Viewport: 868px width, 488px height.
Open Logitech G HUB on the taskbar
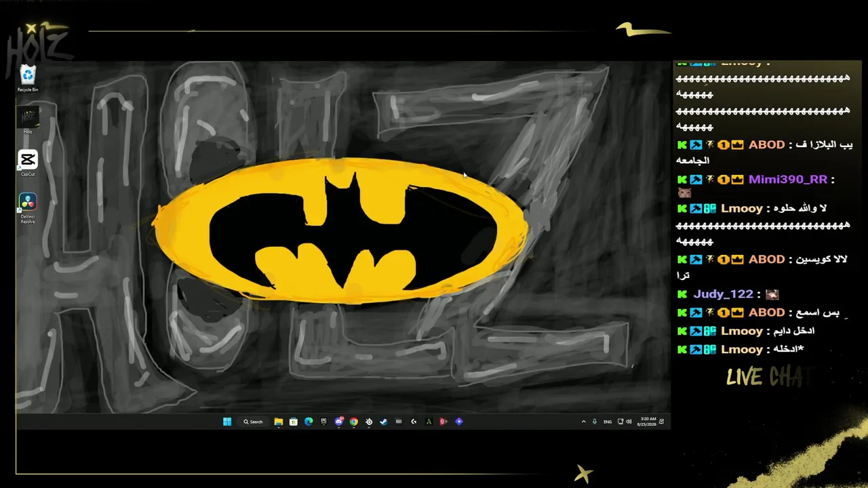[414, 422]
